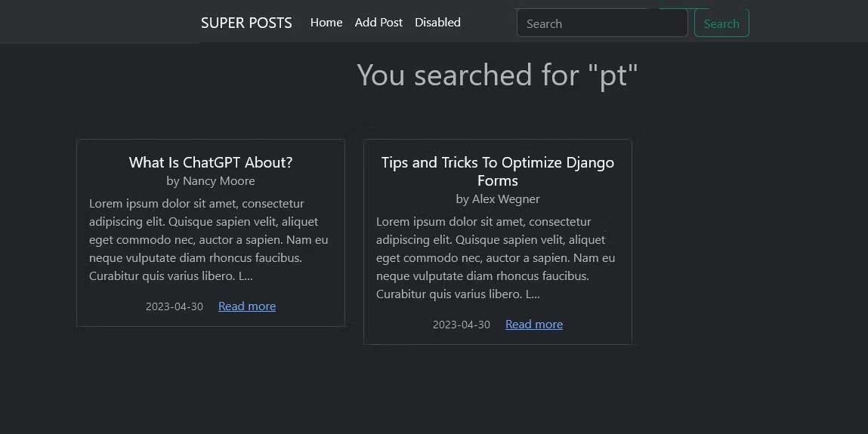Viewport: 868px width, 434px height.
Task: Click the 'What Is ChatGPT About?' post title
Action: click(x=211, y=162)
